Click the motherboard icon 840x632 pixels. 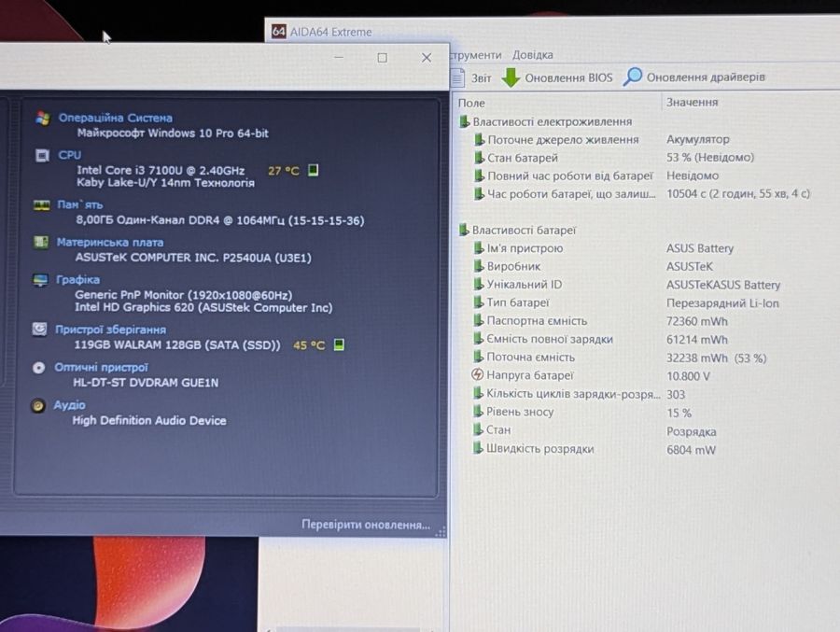point(41,243)
